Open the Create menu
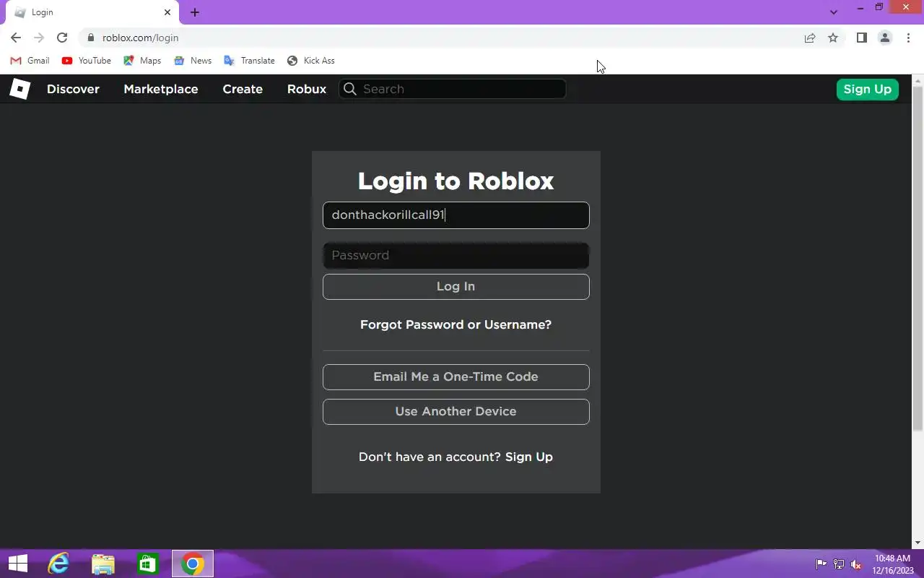This screenshot has height=578, width=924. coord(243,89)
